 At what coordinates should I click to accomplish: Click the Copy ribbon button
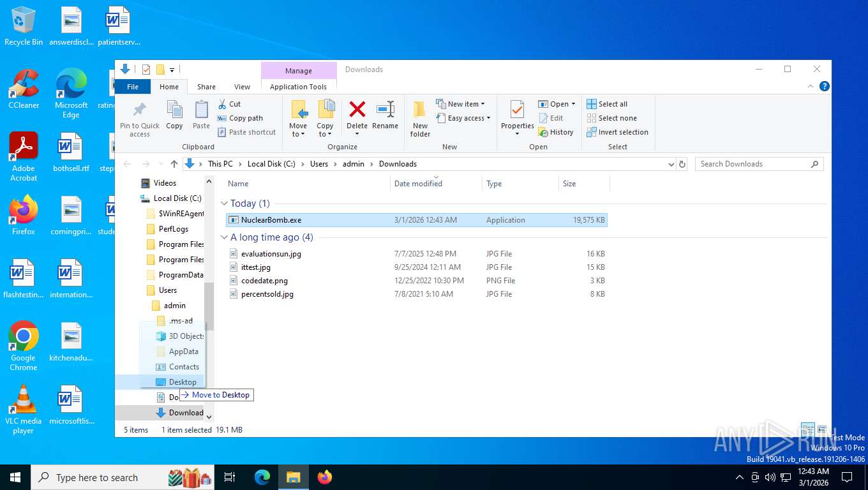point(174,115)
